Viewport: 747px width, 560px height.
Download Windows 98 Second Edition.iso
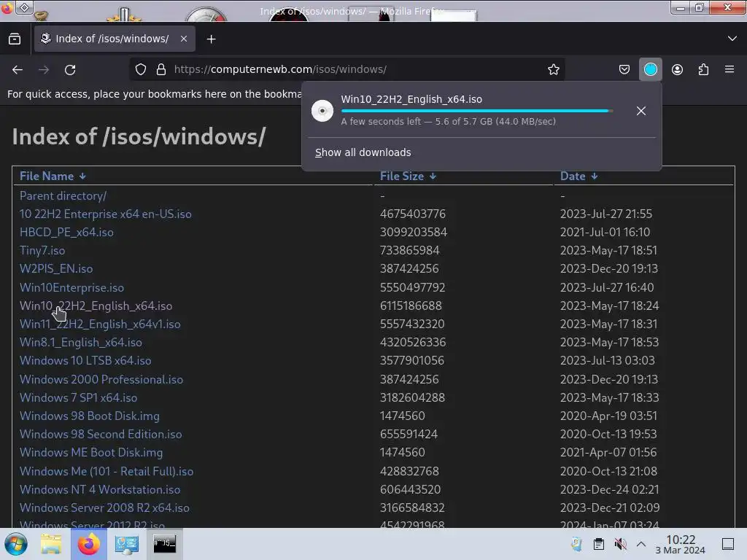coord(101,435)
